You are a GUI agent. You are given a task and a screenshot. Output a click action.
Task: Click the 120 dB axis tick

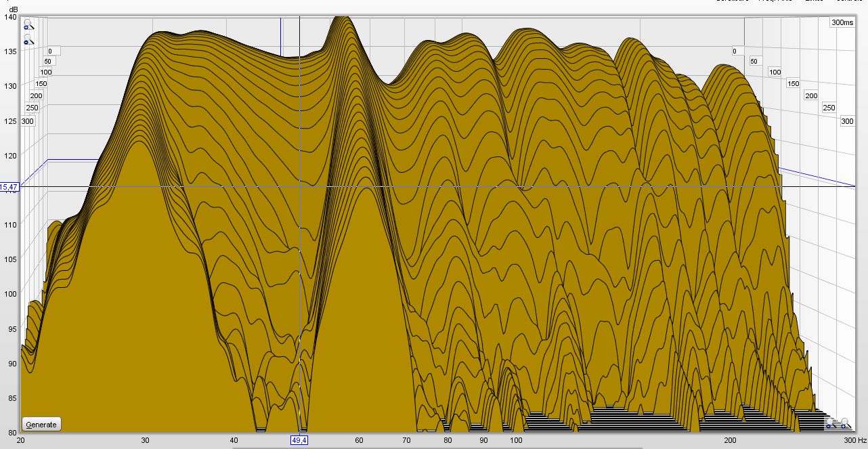[12, 156]
